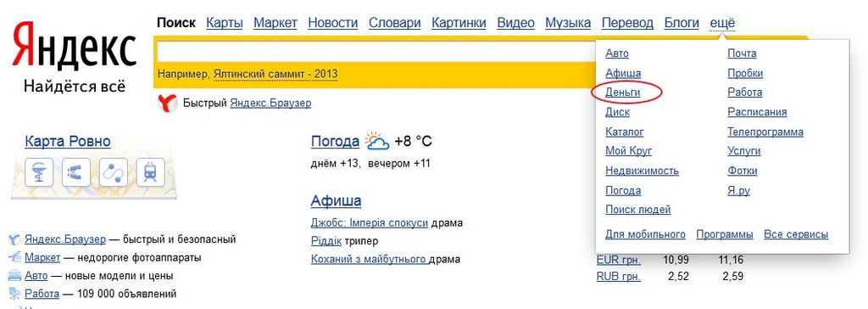Click the Yandex Browser icon

tap(168, 104)
